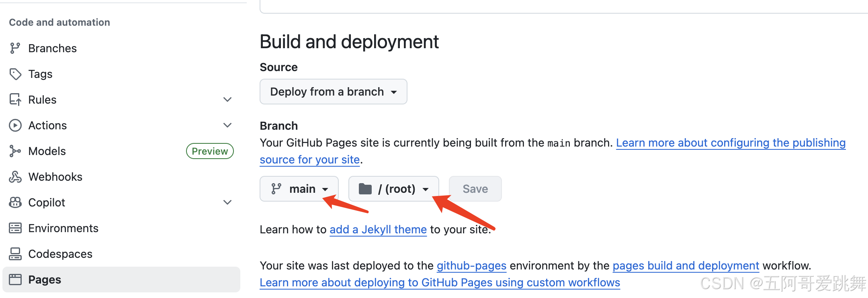Click the Models icon in sidebar
Viewport: 868px width, 298px height.
(x=15, y=151)
